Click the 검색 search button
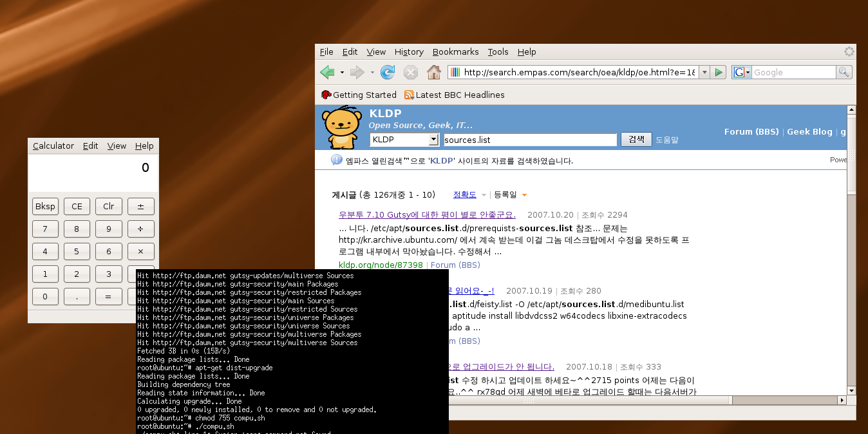 point(636,140)
